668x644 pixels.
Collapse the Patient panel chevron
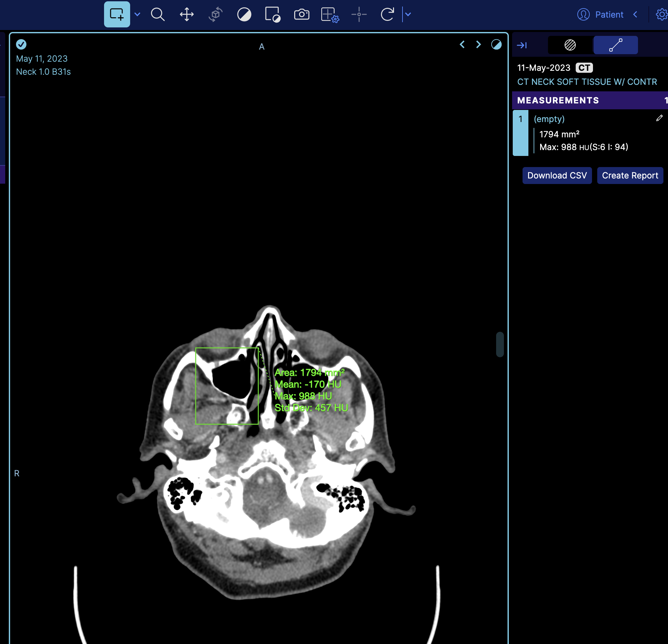point(635,14)
